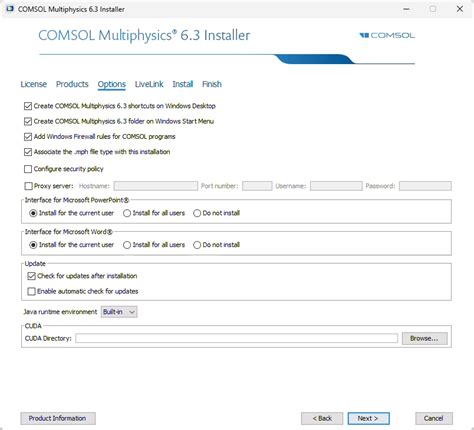Go to the LiveLink step tab
Image resolution: width=474 pixels, height=430 pixels.
(x=149, y=84)
